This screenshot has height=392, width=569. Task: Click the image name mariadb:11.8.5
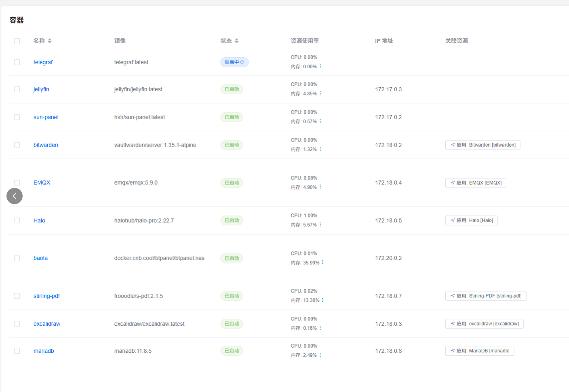pos(133,351)
